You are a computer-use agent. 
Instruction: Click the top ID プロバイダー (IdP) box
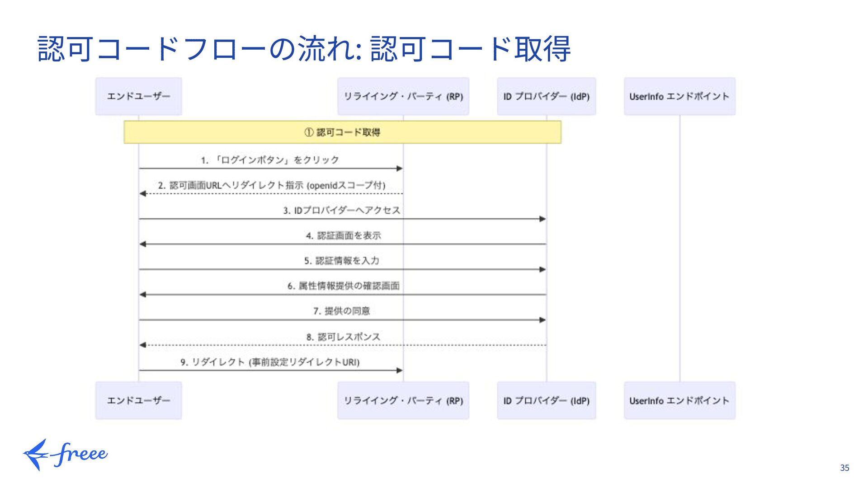(546, 96)
